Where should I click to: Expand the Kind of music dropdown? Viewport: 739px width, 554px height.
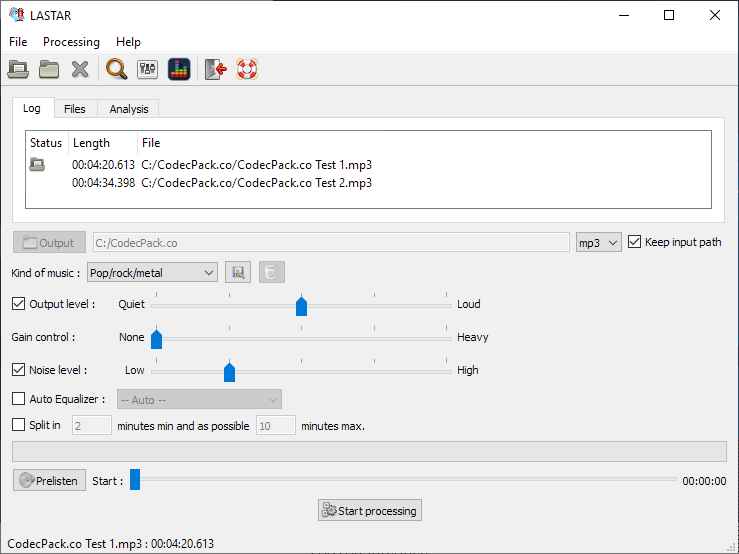click(152, 272)
